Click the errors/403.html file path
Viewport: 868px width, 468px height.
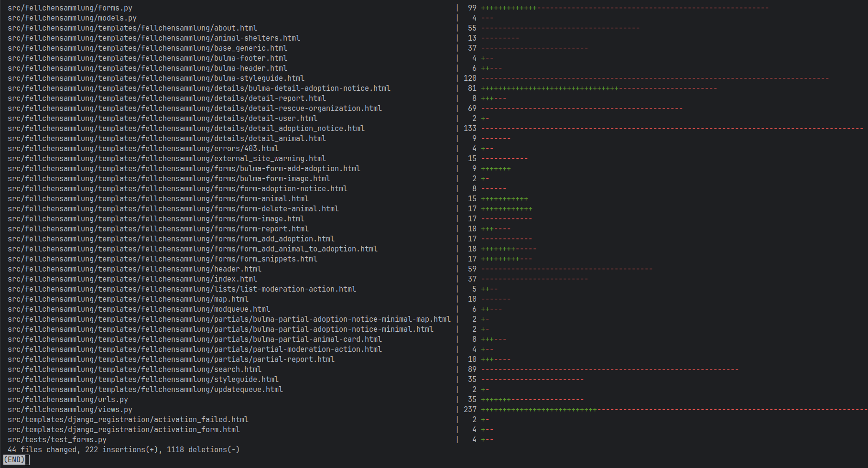click(143, 149)
